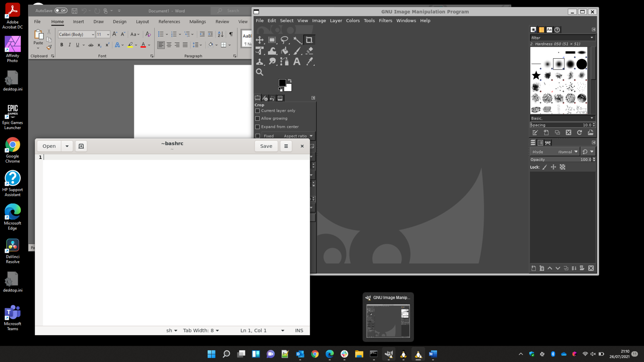Switch to Layout tab in Word
Image resolution: width=644 pixels, height=362 pixels.
(x=142, y=22)
